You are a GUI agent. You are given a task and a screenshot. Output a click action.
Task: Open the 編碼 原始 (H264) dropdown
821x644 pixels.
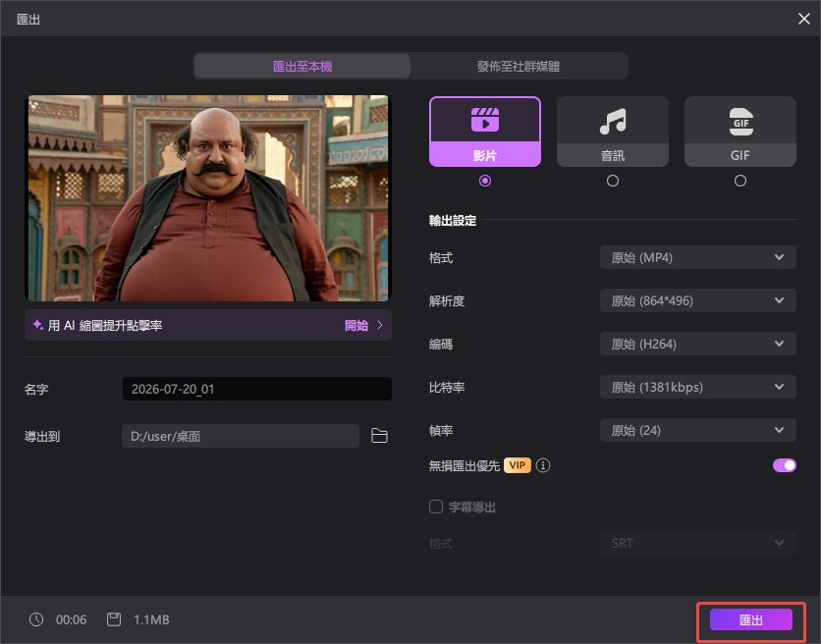point(698,344)
